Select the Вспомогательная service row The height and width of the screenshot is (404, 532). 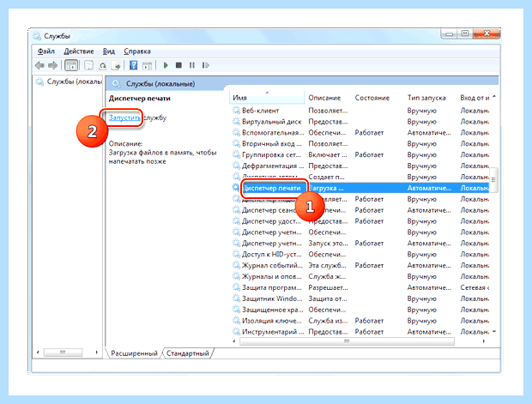pyautogui.click(x=360, y=133)
